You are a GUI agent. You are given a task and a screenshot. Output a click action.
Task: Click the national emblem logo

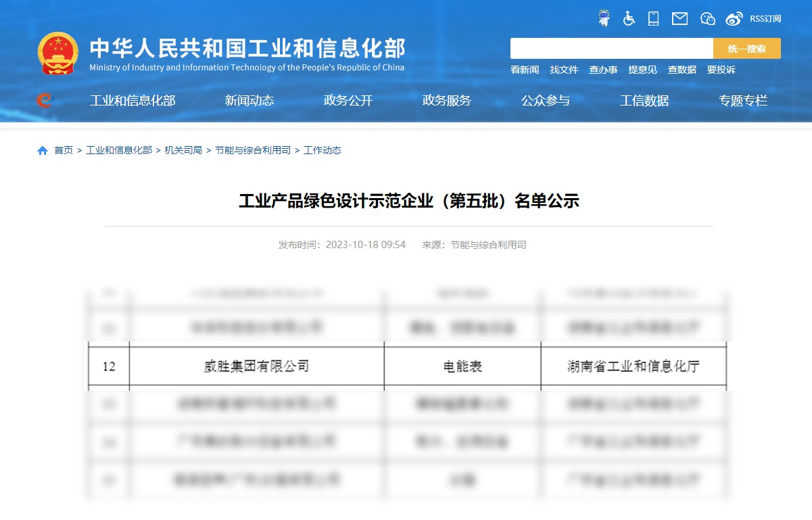[58, 52]
